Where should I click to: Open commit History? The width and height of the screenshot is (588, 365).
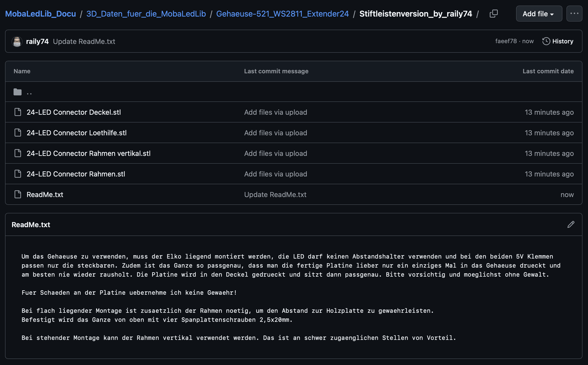click(x=557, y=41)
